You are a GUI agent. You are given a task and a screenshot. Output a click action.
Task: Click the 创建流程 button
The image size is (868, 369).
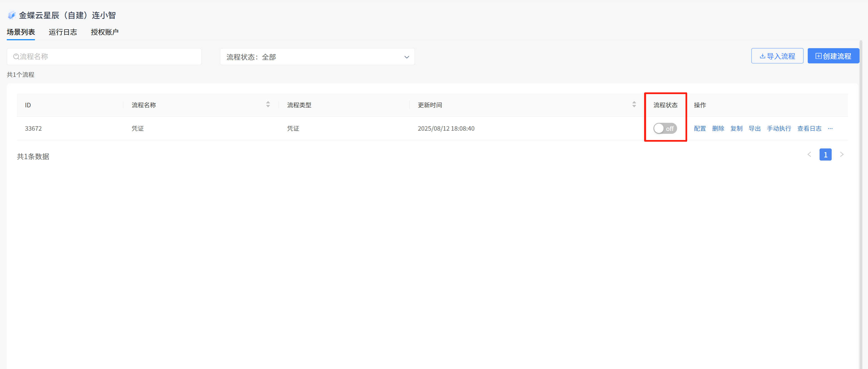pyautogui.click(x=833, y=56)
